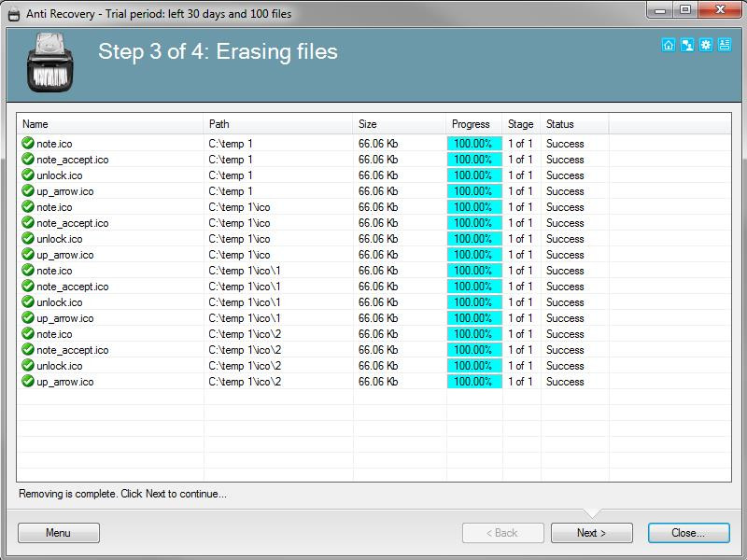Click Success status of note.ico in C:\temp 1\ico\1
The width and height of the screenshot is (747, 560).
(x=565, y=271)
